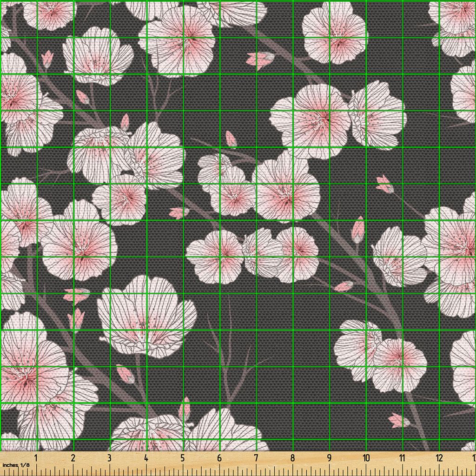Select the ruler's 2 inch mark

click(x=73, y=458)
